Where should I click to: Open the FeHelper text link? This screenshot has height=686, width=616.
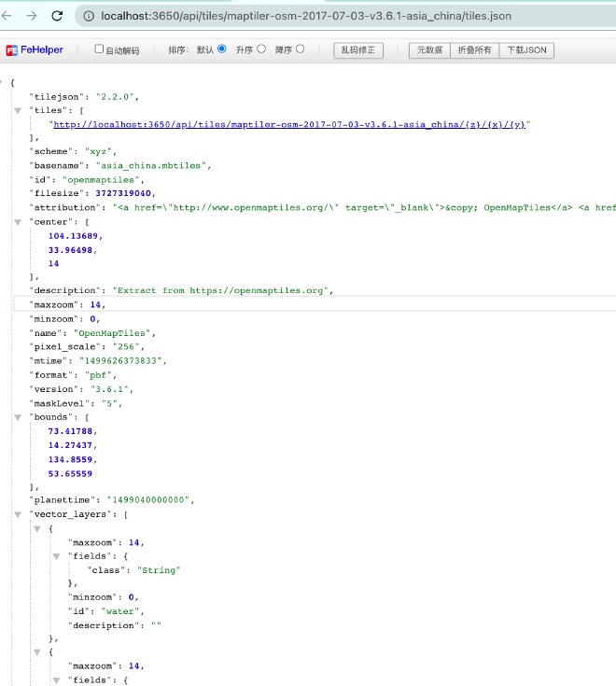pos(42,49)
